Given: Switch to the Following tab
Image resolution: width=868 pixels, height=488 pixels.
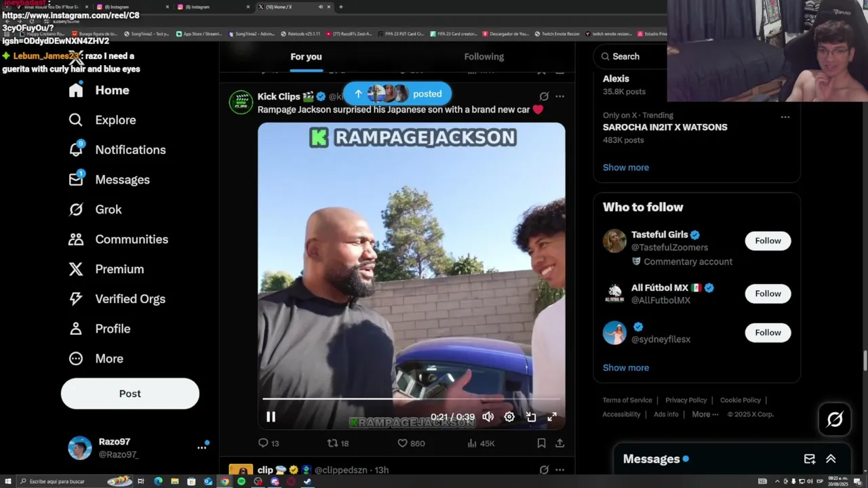Looking at the screenshot, I should (x=484, y=57).
